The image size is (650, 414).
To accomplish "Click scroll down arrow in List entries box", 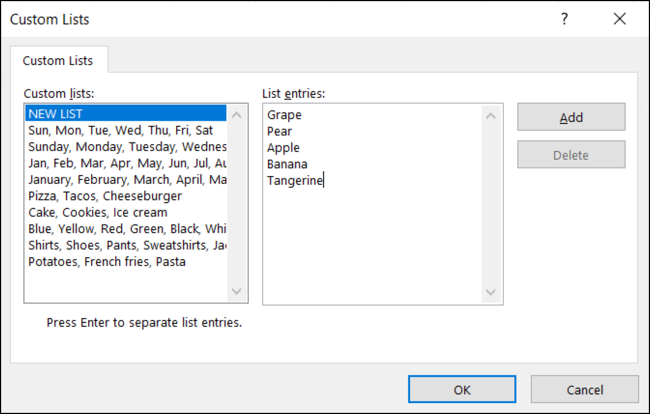I will tap(491, 293).
